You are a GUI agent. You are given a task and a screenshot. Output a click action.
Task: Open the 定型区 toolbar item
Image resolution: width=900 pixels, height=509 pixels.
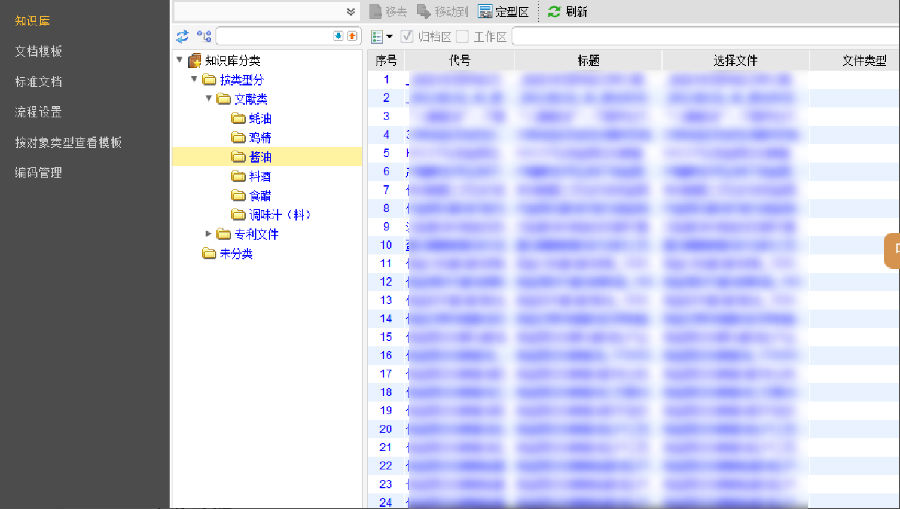(503, 11)
